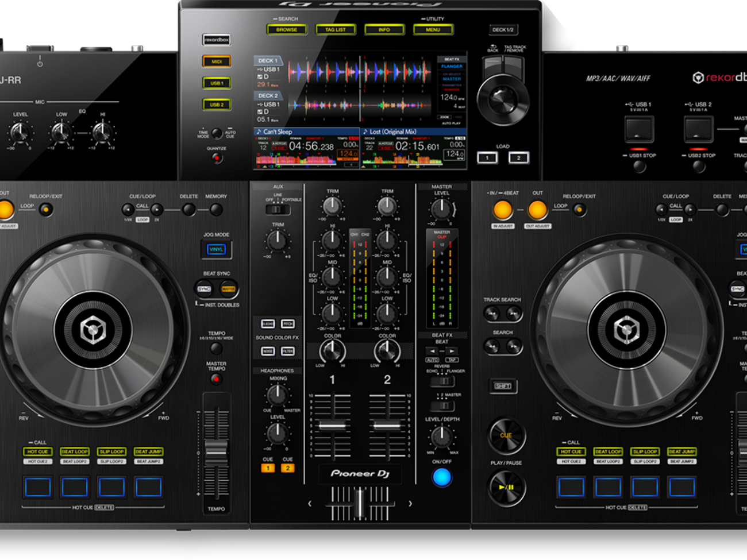Flip the AUX LINE/PORTABLE switch
The height and width of the screenshot is (560, 747).
pos(278,209)
